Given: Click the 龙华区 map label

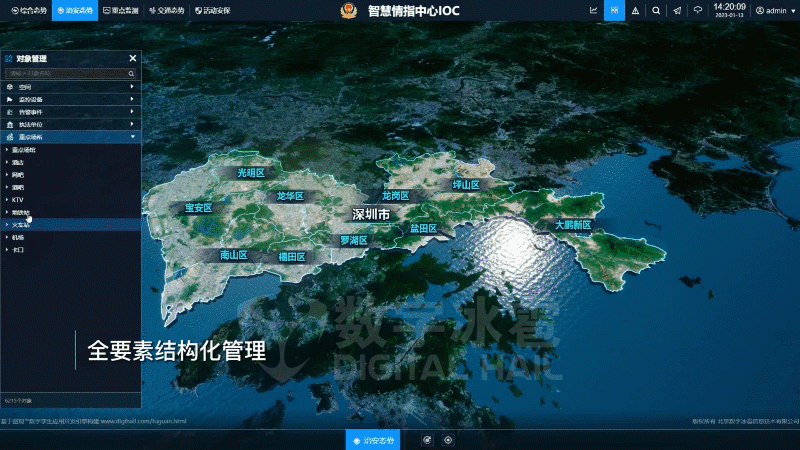Looking at the screenshot, I should (290, 196).
